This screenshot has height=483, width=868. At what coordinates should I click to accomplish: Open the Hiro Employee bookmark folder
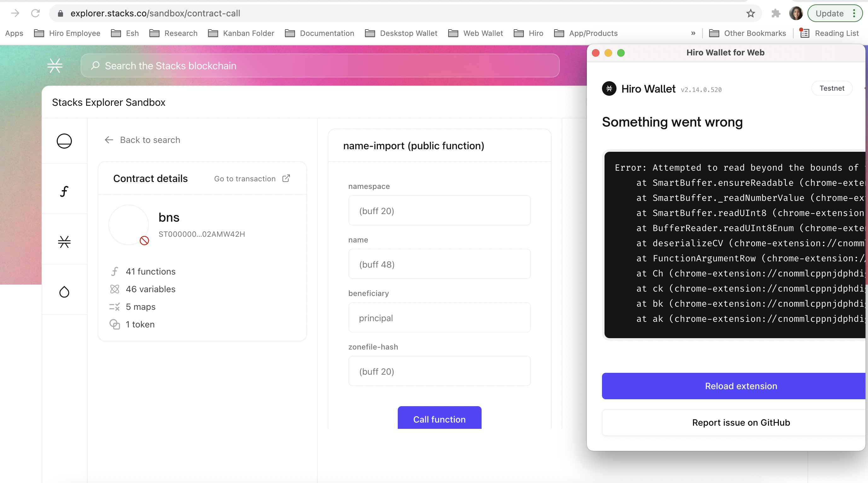pos(67,33)
